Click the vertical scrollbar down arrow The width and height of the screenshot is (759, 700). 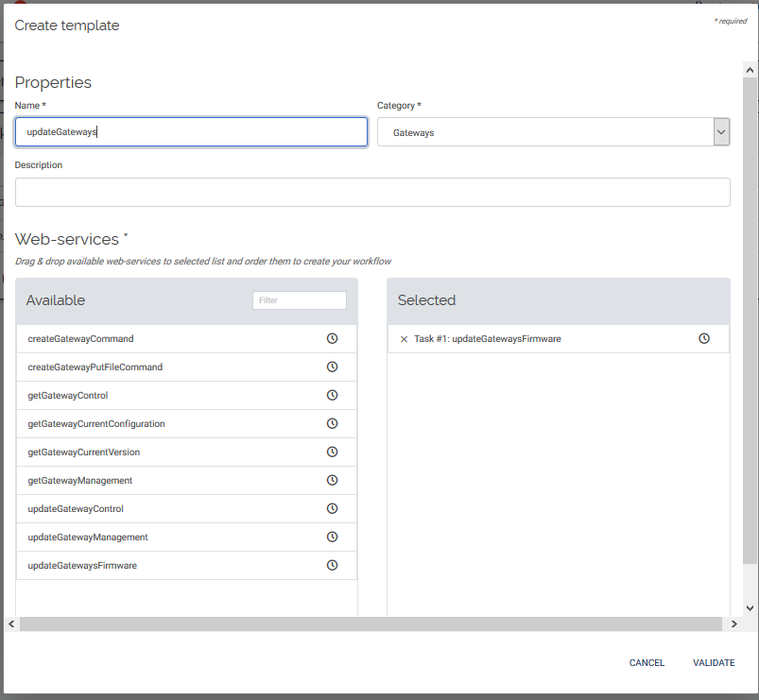[750, 608]
